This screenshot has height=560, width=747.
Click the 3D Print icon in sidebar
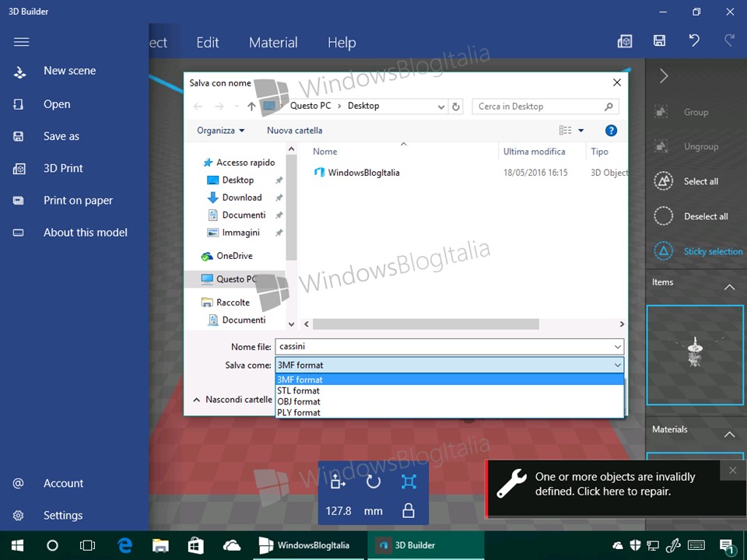click(19, 169)
